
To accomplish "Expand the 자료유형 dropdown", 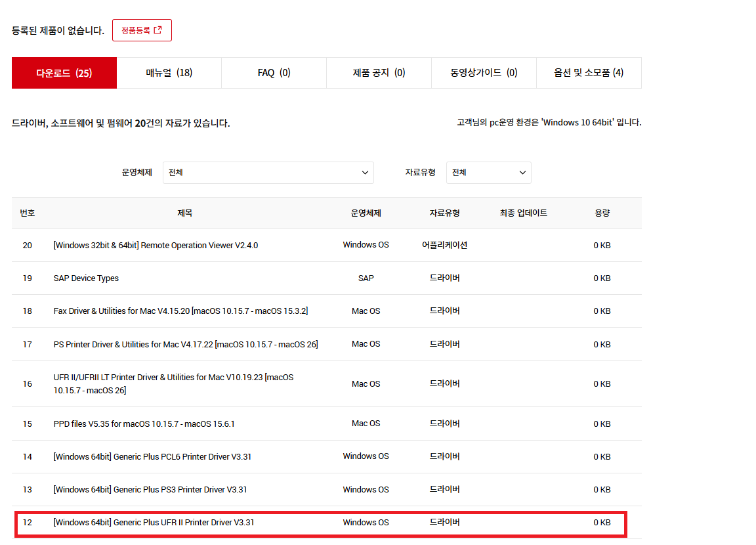I will (488, 173).
